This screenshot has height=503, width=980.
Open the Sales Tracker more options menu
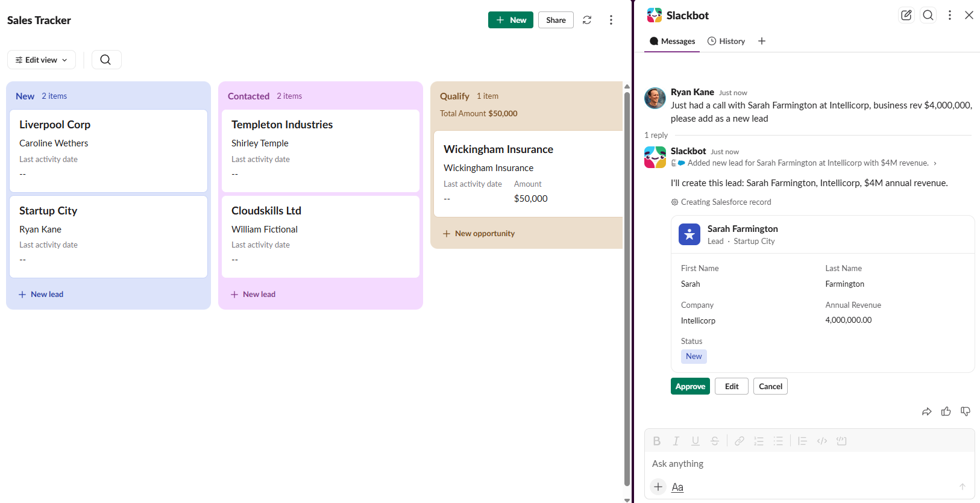(x=611, y=20)
